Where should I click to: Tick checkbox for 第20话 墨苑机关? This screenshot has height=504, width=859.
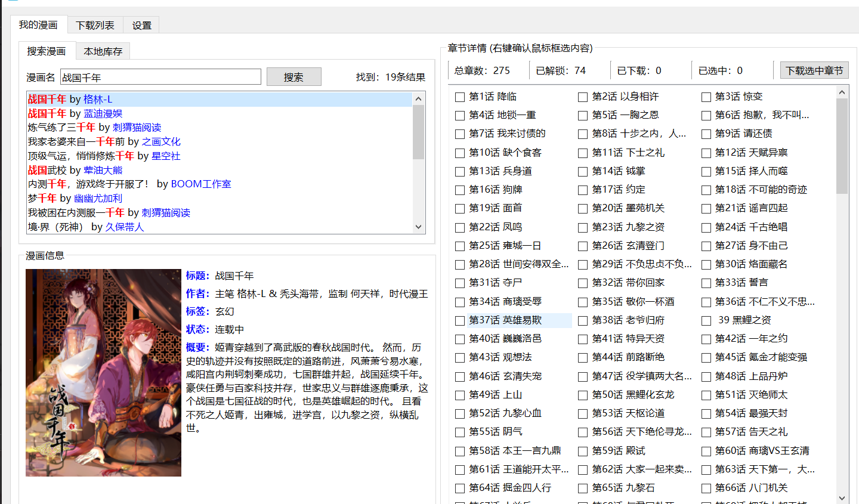[583, 209]
